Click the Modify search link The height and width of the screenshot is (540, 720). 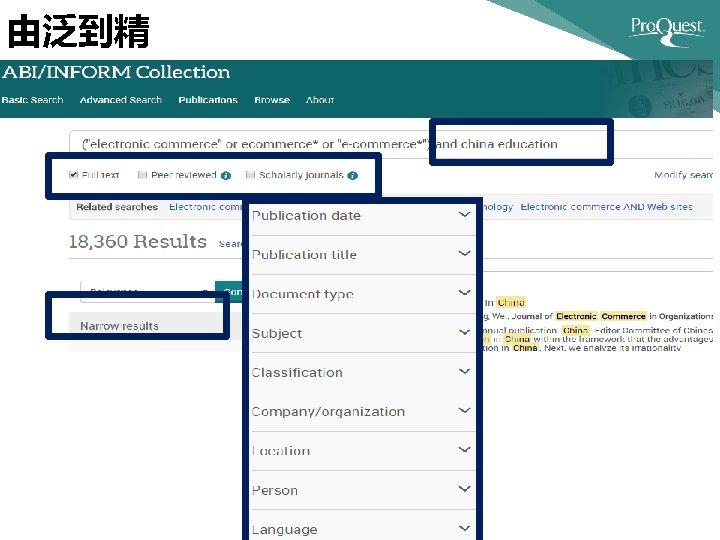pos(684,175)
